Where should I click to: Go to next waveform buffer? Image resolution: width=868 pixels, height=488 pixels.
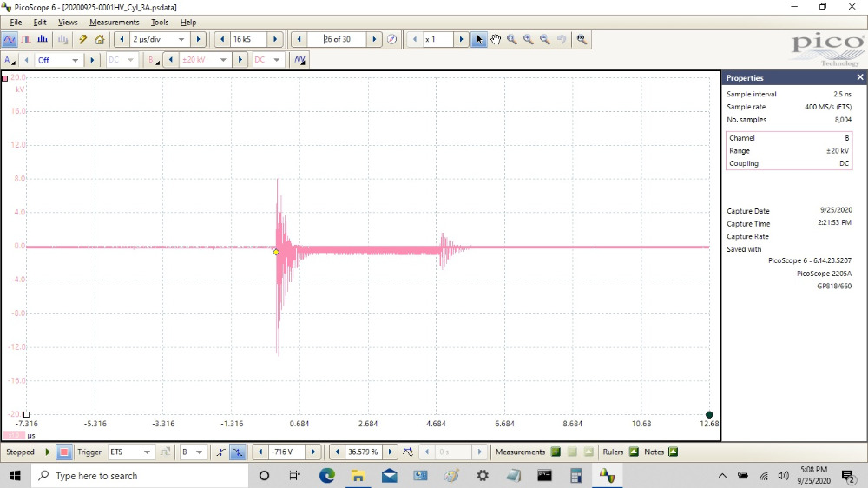click(x=374, y=39)
